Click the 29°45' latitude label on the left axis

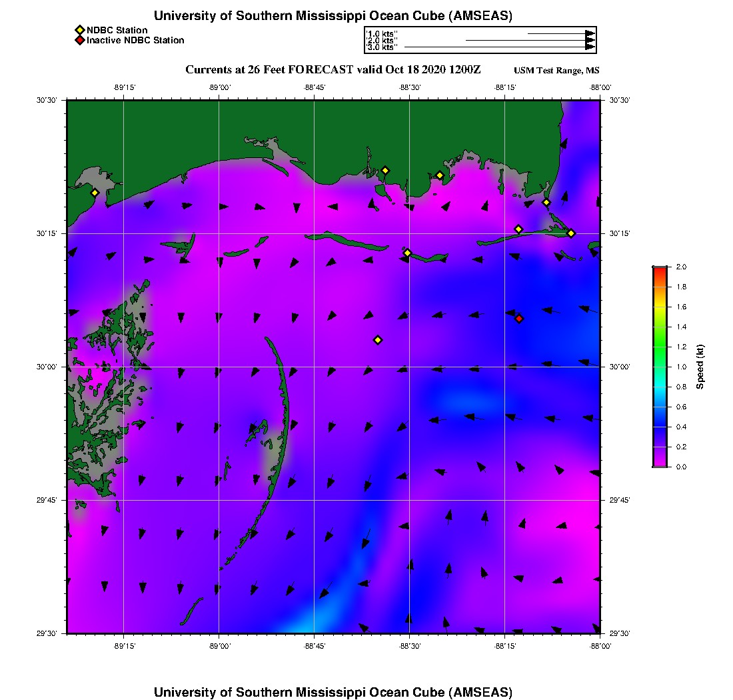[47, 500]
